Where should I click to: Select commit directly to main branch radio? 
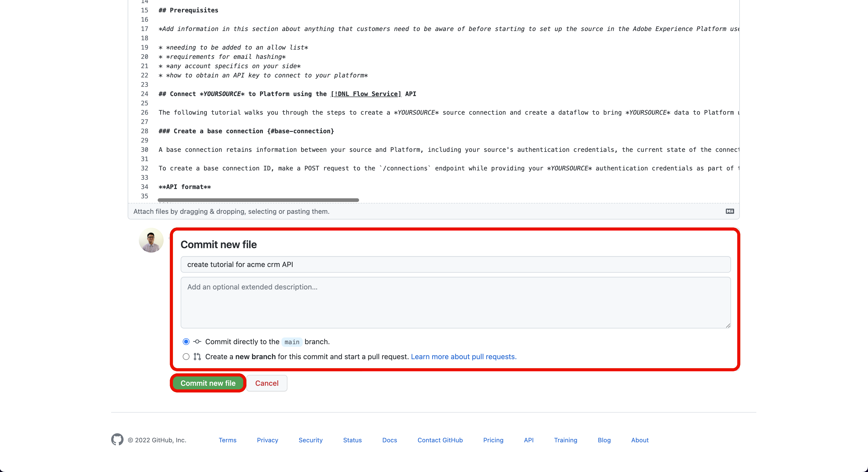[186, 342]
